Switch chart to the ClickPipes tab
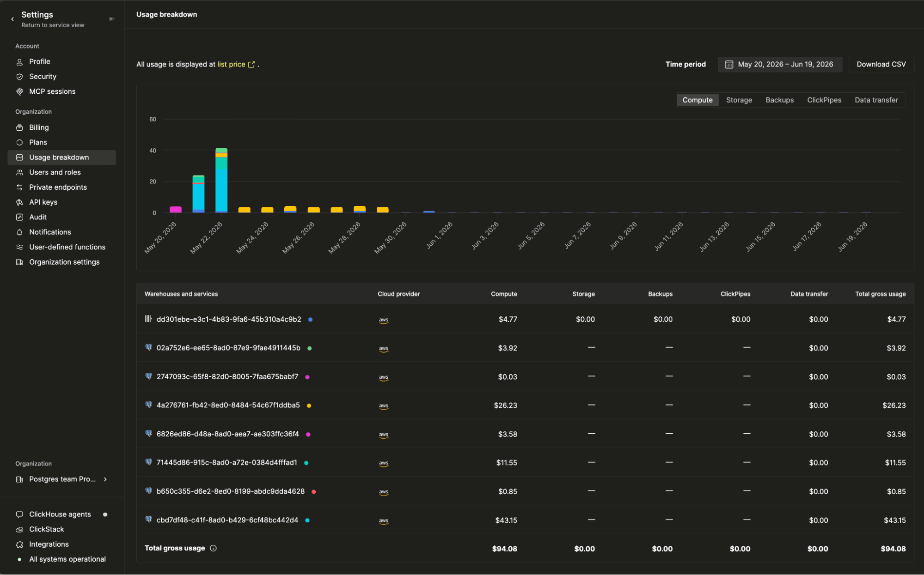 pos(824,100)
